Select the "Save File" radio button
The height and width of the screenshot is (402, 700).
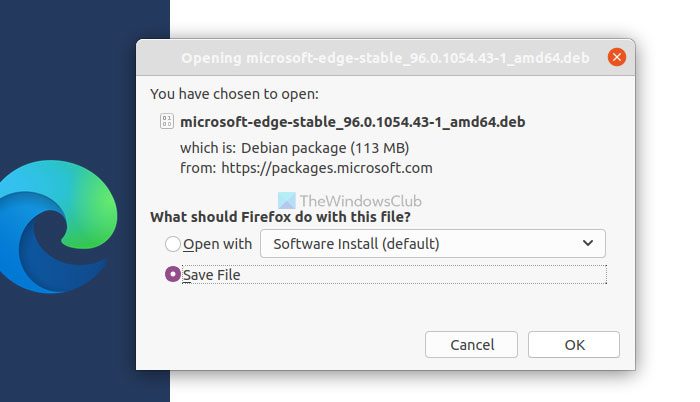(173, 274)
